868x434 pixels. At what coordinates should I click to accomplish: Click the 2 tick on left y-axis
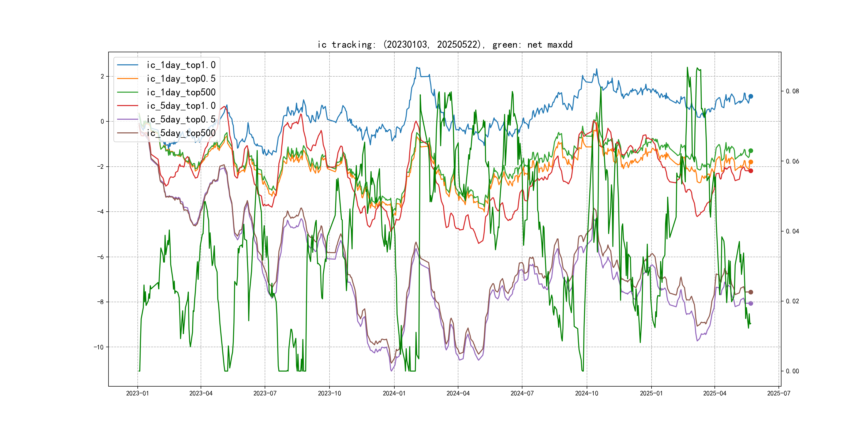point(102,77)
